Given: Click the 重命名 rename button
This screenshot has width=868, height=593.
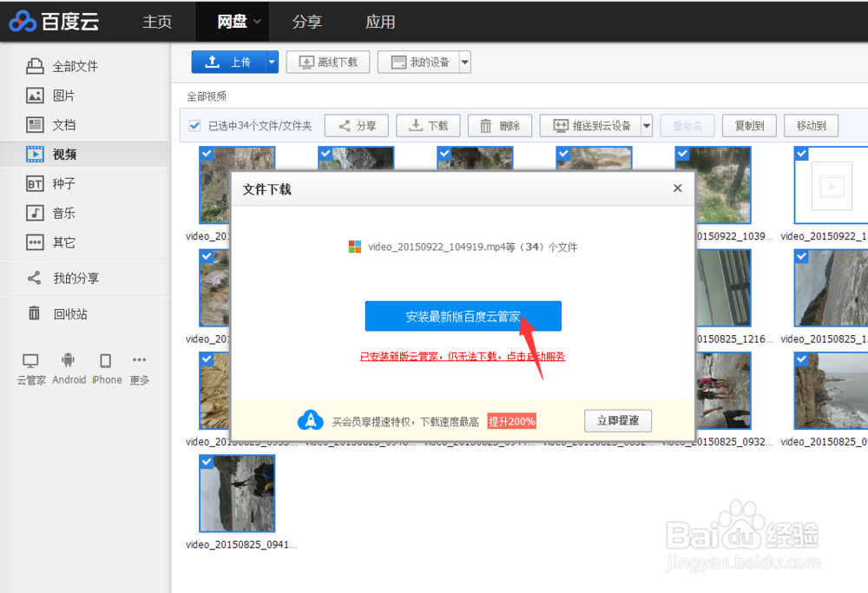Looking at the screenshot, I should coord(687,126).
